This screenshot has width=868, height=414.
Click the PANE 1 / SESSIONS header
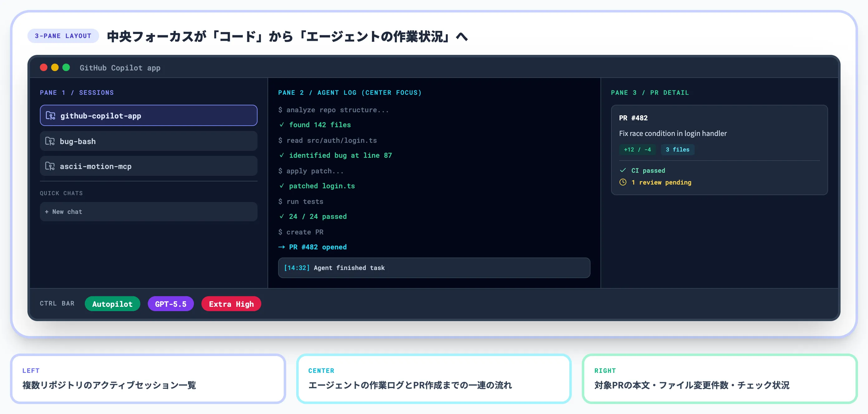[x=77, y=92]
